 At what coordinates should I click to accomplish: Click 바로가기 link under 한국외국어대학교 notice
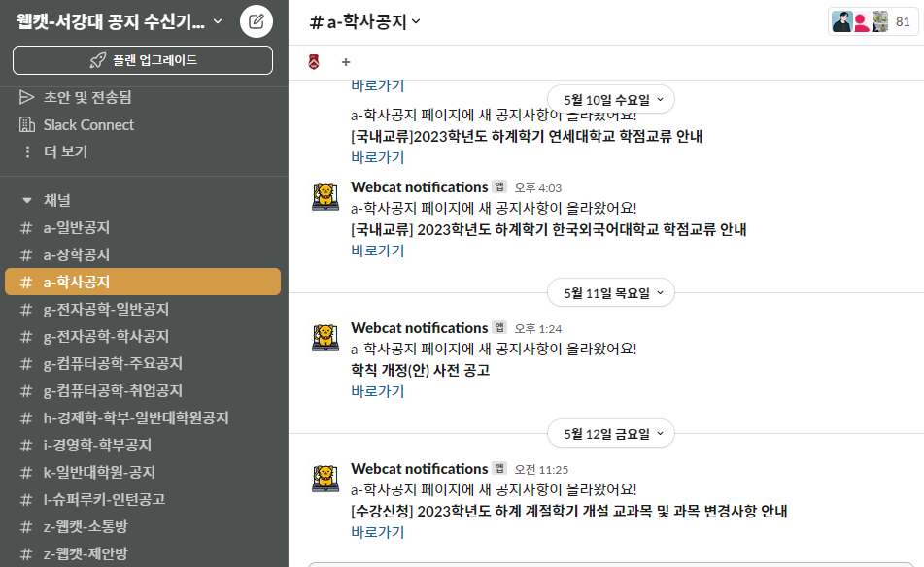(x=378, y=250)
